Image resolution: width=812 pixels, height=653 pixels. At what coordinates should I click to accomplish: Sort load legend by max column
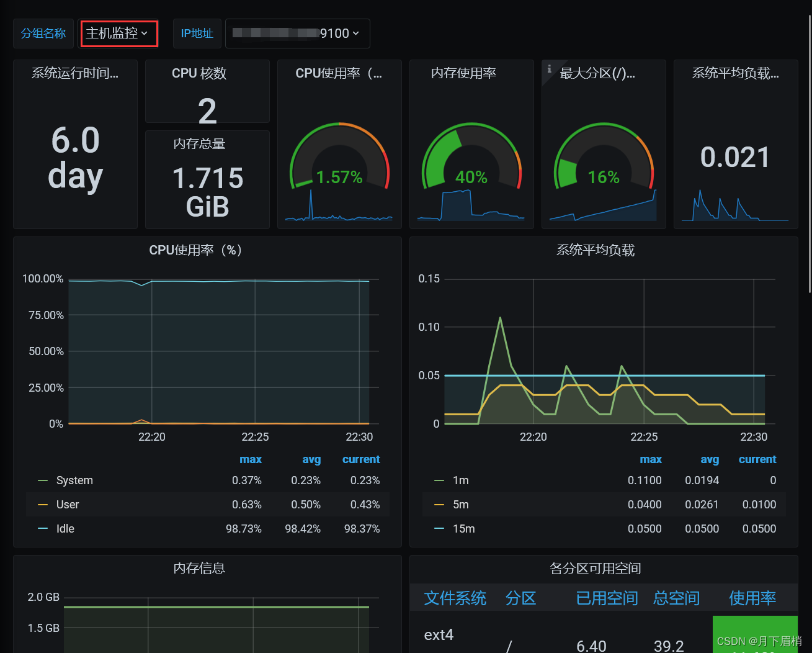[651, 459]
